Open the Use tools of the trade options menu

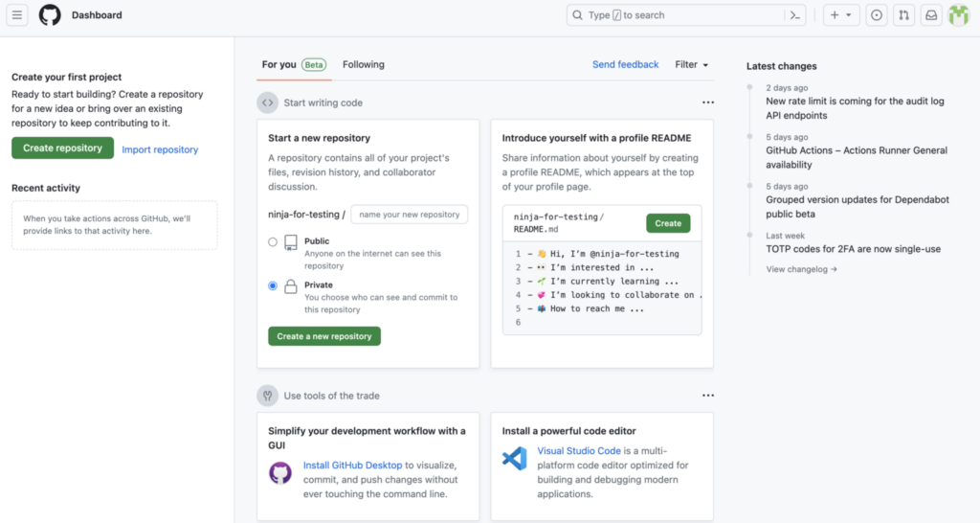(x=707, y=396)
